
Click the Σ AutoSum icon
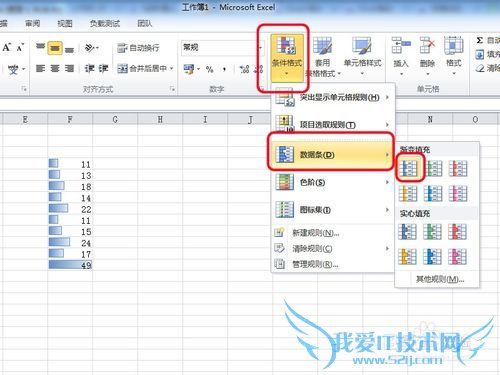(480, 41)
